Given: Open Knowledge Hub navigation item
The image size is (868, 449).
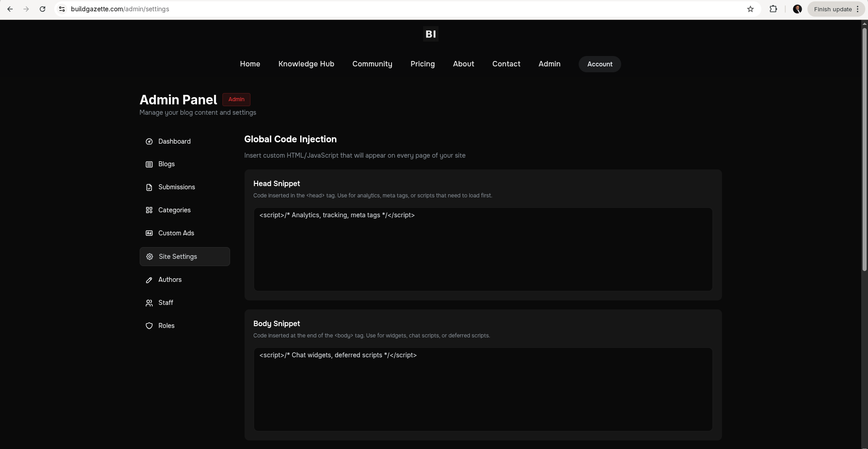Looking at the screenshot, I should click(307, 64).
